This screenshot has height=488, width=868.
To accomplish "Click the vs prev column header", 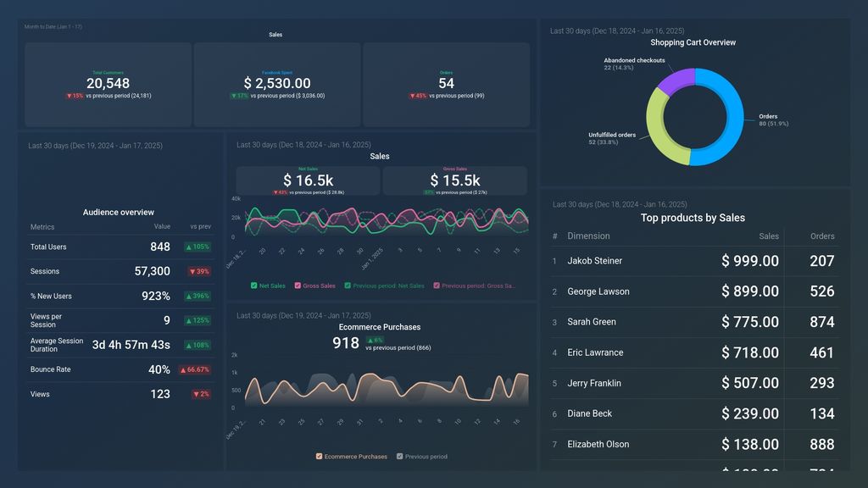I will (x=200, y=227).
